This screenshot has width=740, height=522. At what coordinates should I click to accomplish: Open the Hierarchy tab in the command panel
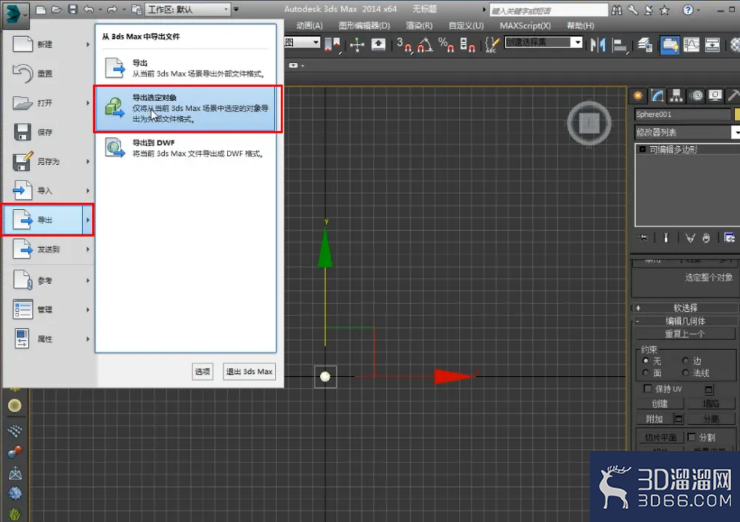pos(677,95)
